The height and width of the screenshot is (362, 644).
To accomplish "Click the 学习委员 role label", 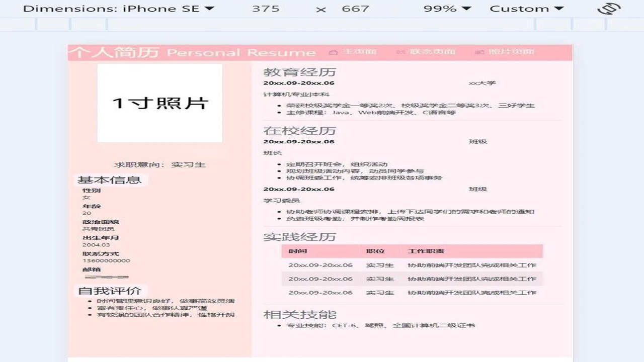I will point(281,201).
